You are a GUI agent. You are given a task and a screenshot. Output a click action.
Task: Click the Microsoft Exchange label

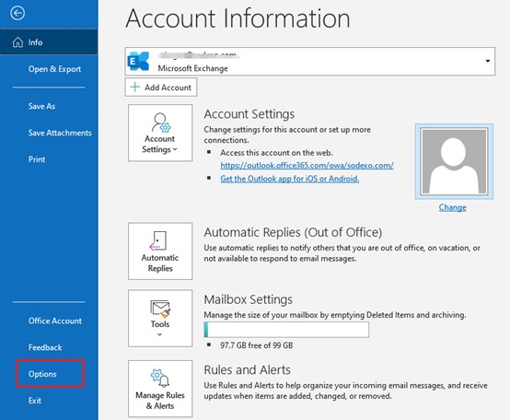pos(193,68)
